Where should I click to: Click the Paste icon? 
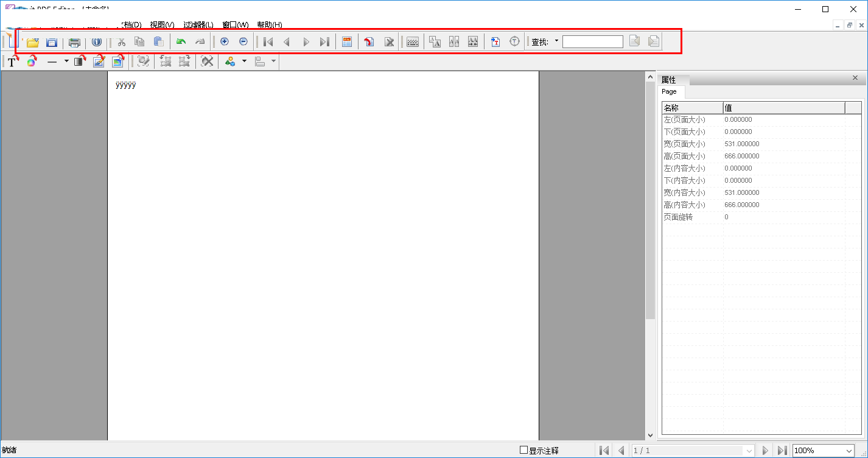(158, 41)
